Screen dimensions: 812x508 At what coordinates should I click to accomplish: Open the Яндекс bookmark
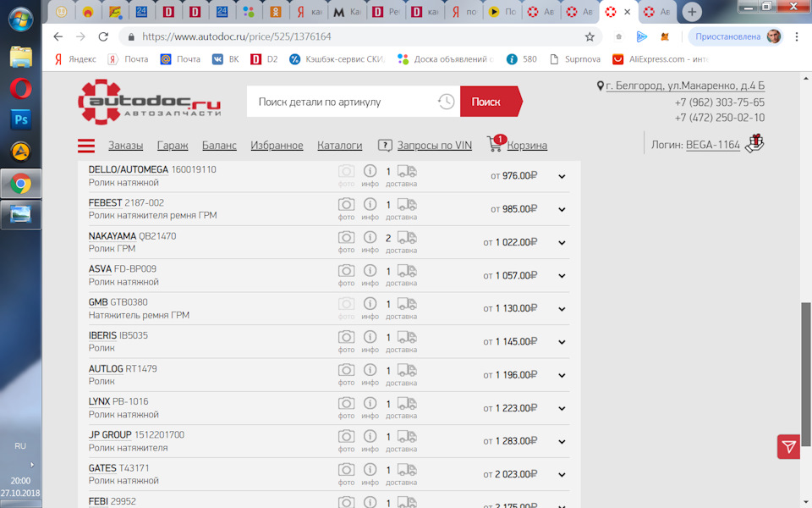[x=75, y=59]
